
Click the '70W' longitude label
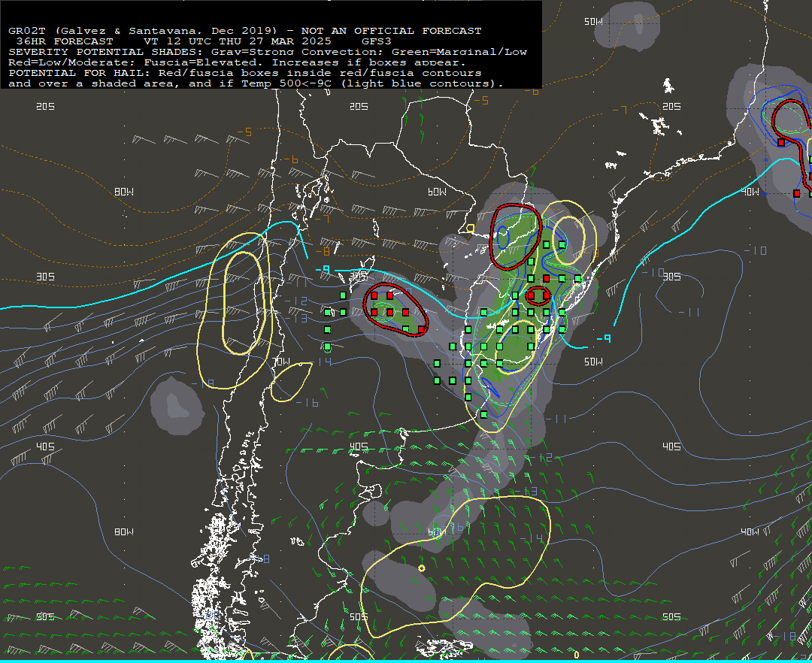[x=281, y=362]
